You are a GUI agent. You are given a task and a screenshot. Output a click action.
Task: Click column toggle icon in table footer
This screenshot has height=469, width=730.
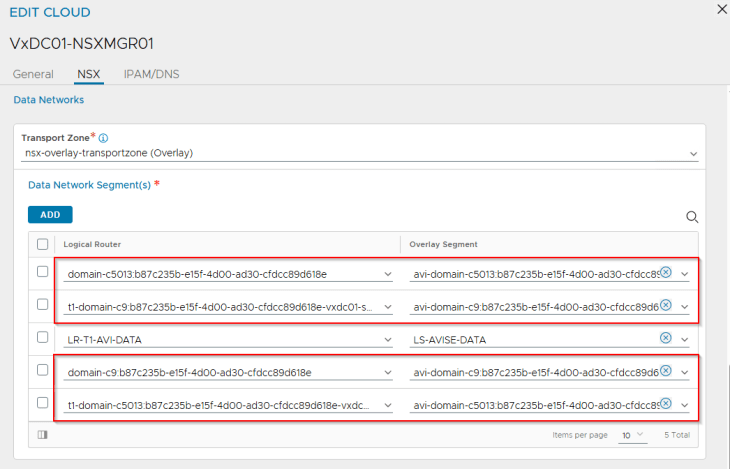tap(42, 435)
